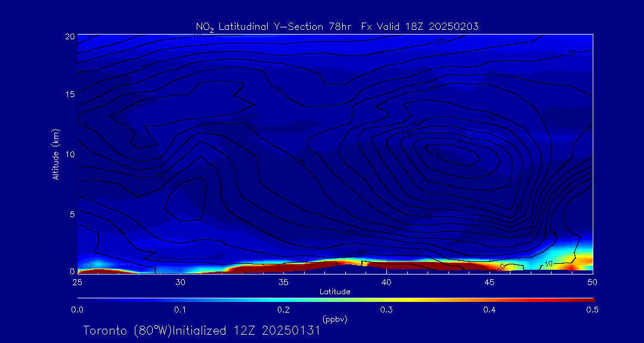Screen dimensions: 644x343
Task: Click latitude axis tick label 50
Action: click(593, 282)
